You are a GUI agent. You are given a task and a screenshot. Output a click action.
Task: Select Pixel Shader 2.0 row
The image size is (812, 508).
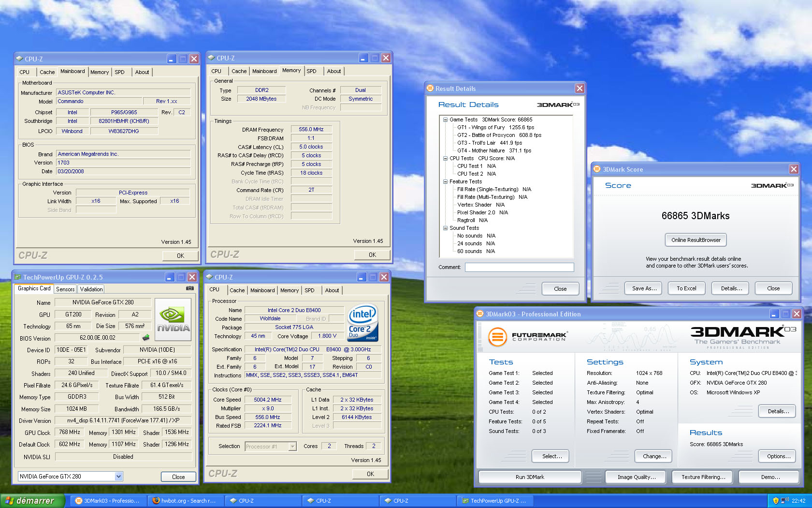[482, 212]
